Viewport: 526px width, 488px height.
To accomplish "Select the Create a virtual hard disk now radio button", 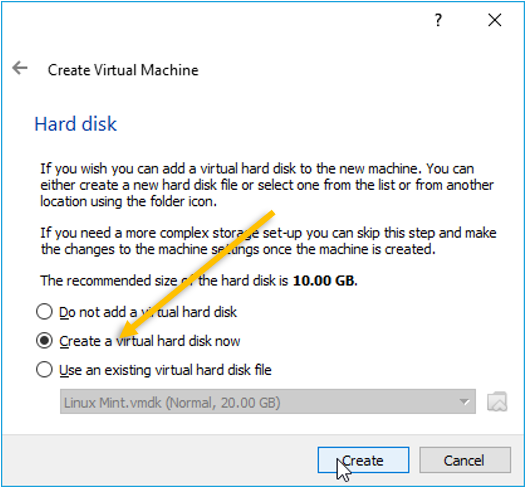I will point(44,341).
